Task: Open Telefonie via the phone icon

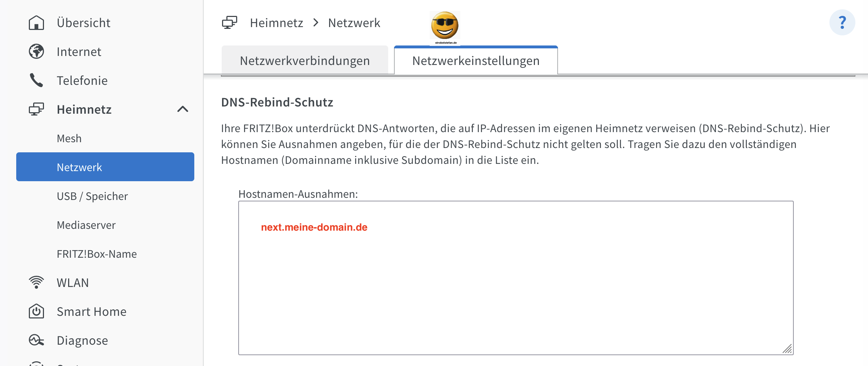Action: pyautogui.click(x=36, y=80)
